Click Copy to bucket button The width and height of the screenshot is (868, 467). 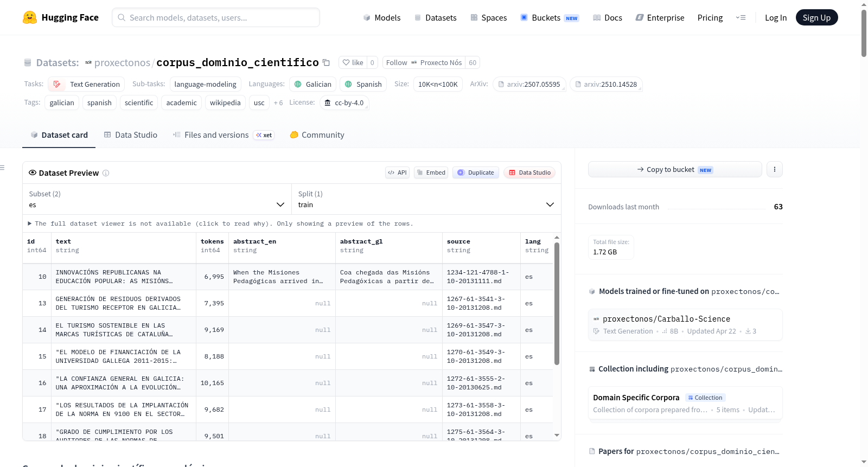click(675, 169)
